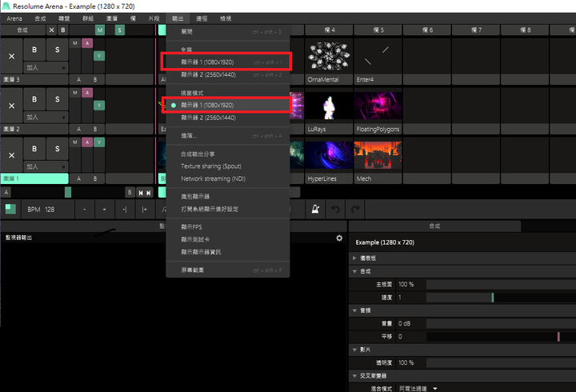Clear the composition with the top X button
Viewport: 576px width, 392px height.
pos(51,30)
